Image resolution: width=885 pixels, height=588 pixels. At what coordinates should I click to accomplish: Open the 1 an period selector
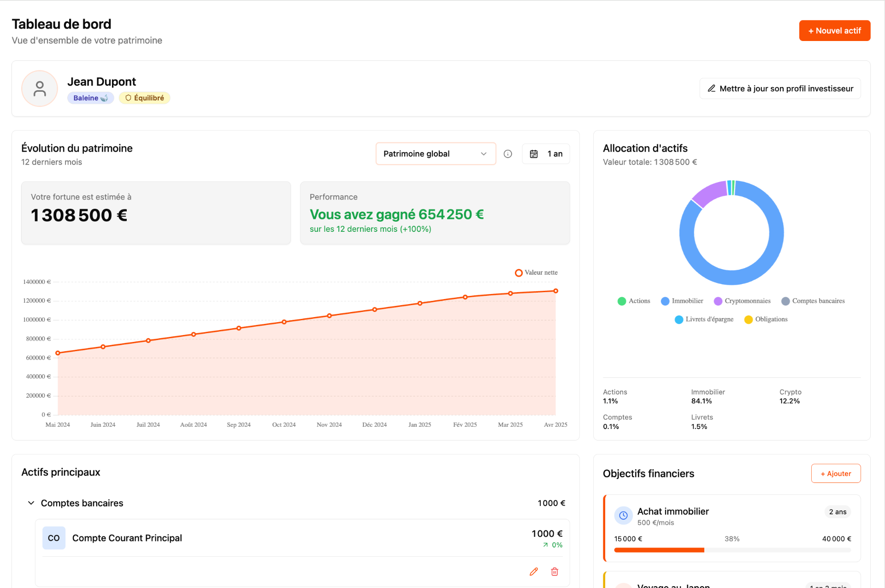pyautogui.click(x=546, y=154)
